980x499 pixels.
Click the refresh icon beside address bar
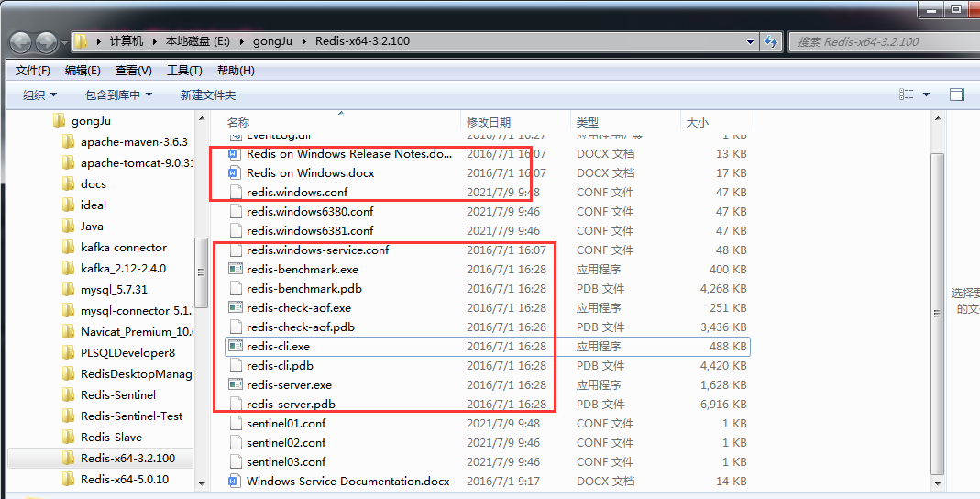point(771,42)
